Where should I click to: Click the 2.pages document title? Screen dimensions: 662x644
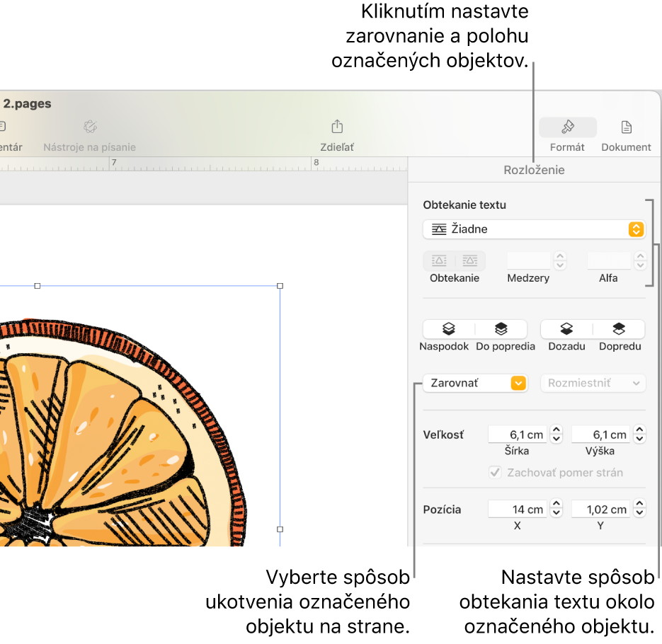(27, 103)
